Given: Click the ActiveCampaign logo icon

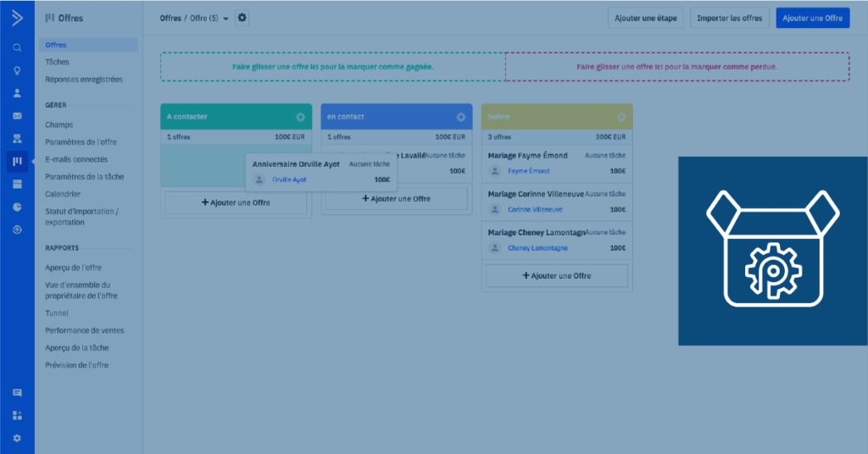Looking at the screenshot, I should [x=17, y=18].
